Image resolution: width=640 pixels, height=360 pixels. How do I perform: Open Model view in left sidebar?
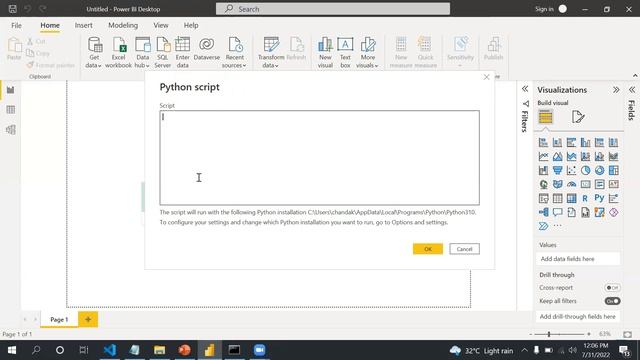point(11,130)
